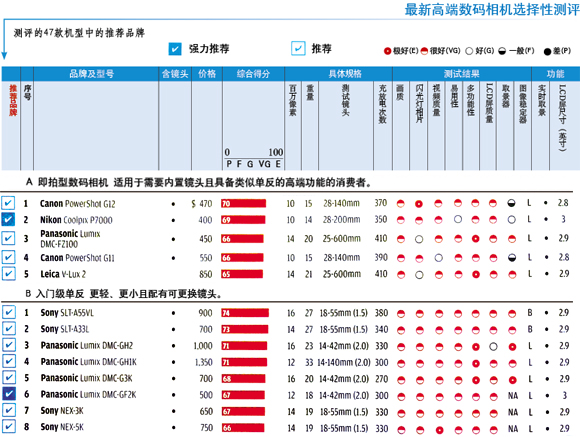Open the Sony NEX-3K model name
This screenshot has height=437, width=580.
(x=62, y=411)
